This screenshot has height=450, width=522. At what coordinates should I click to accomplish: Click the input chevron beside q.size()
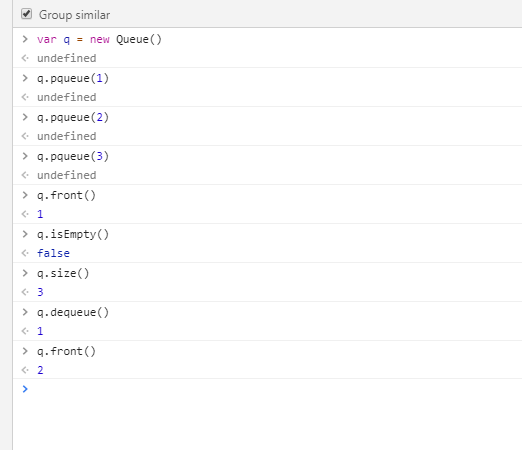pyautogui.click(x=25, y=273)
